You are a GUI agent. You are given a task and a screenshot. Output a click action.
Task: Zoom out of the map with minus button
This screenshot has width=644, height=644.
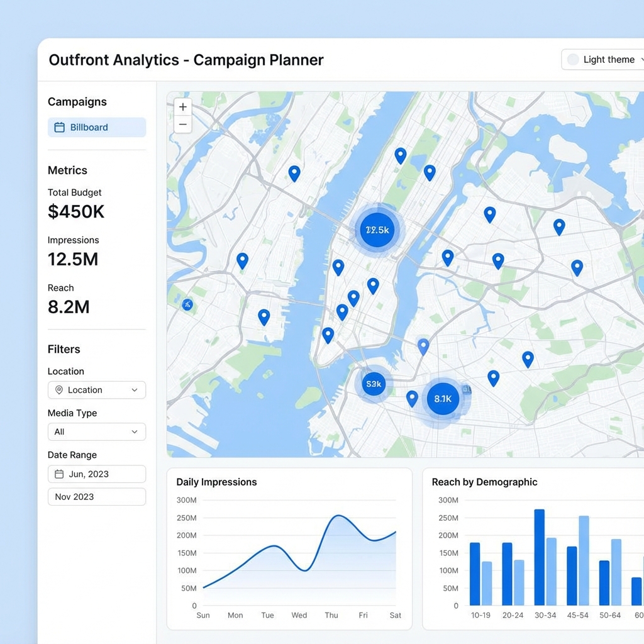[x=183, y=125]
